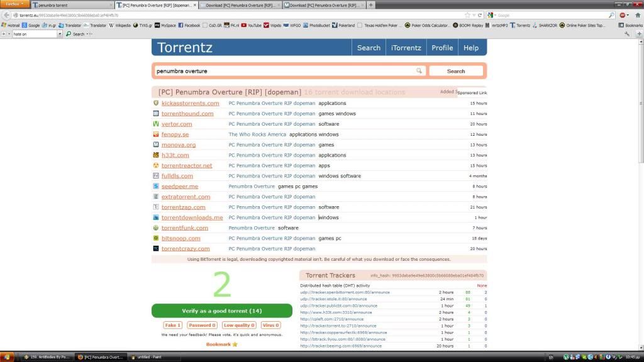The height and width of the screenshot is (362, 644).
Task: Click the seedpeer.me site icon
Action: point(156,186)
